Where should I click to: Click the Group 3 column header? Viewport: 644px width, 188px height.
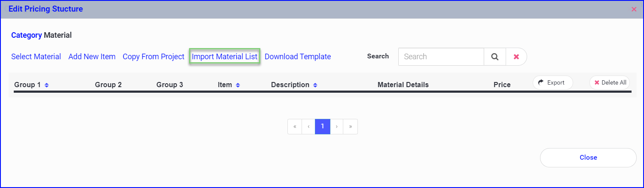click(170, 85)
